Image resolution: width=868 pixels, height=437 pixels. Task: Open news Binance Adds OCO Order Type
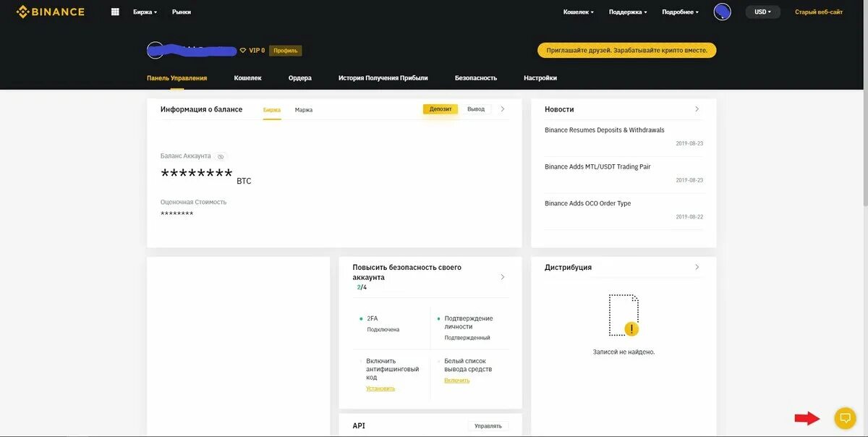pyautogui.click(x=587, y=204)
